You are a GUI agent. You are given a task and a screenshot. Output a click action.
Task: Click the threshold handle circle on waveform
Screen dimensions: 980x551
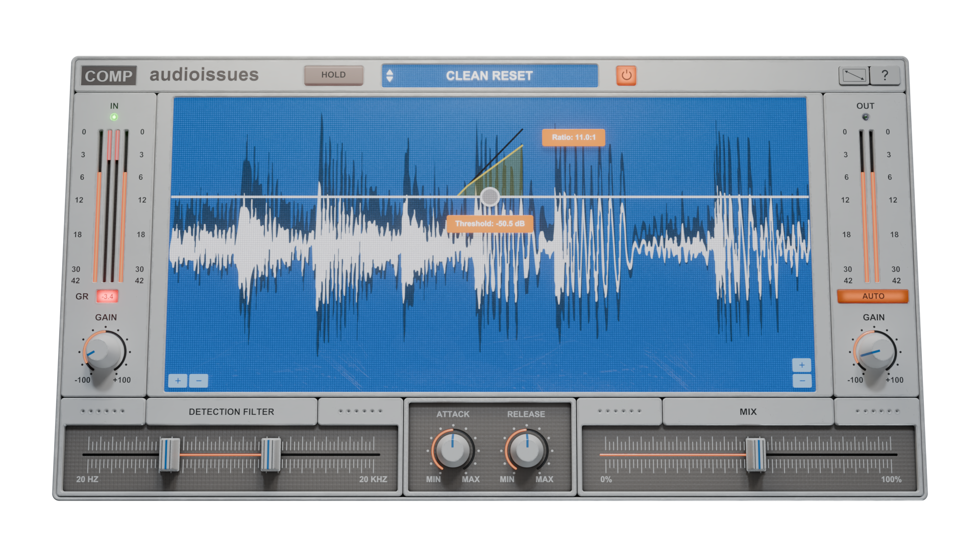490,197
